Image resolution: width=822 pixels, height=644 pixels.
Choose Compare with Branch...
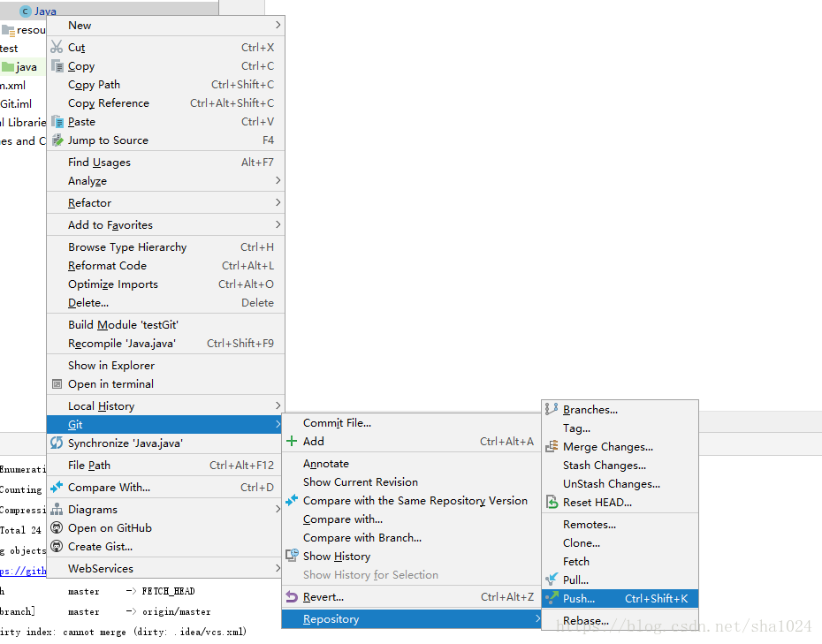(x=412, y=538)
